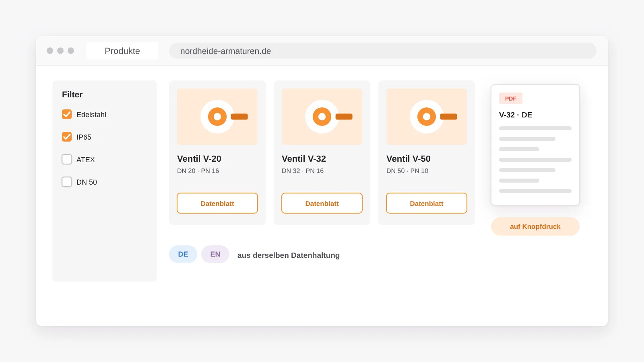Open Datenblatt for Ventil V-50
This screenshot has width=644, height=362.
(x=427, y=203)
